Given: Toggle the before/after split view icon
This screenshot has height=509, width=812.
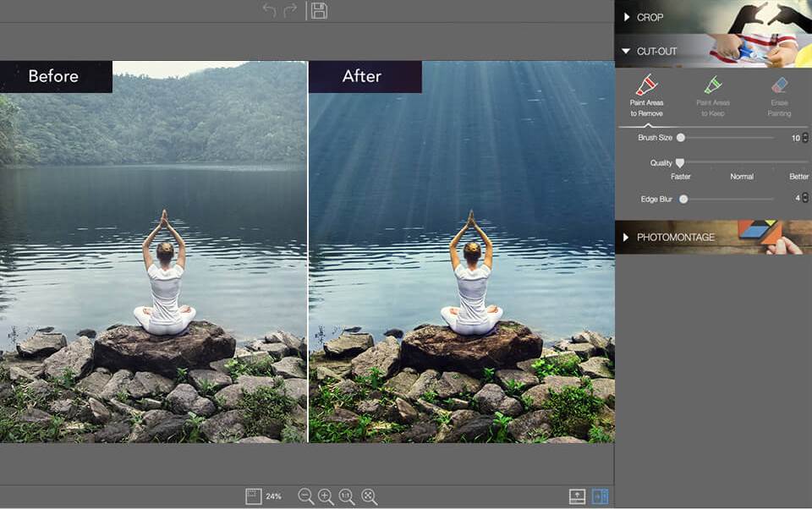Looking at the screenshot, I should (601, 496).
